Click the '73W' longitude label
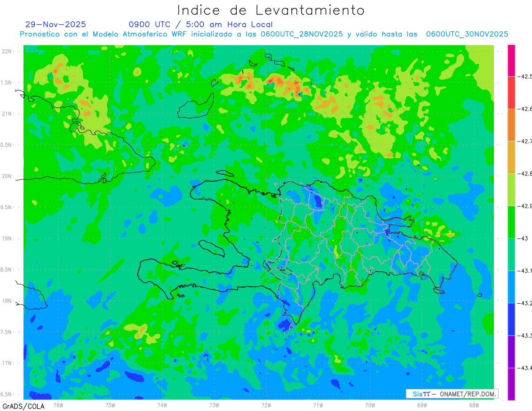Image resolution: width=532 pixels, height=411 pixels. coord(214,405)
